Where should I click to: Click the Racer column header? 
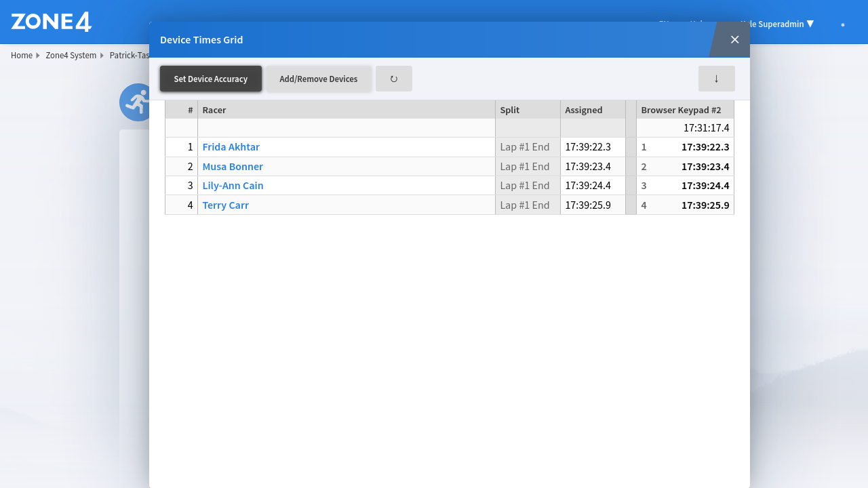tap(214, 110)
